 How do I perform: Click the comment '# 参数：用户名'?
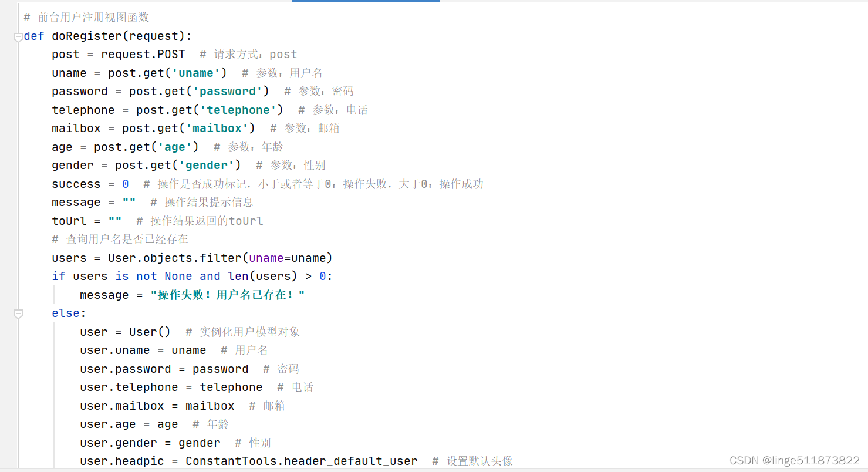pos(282,73)
